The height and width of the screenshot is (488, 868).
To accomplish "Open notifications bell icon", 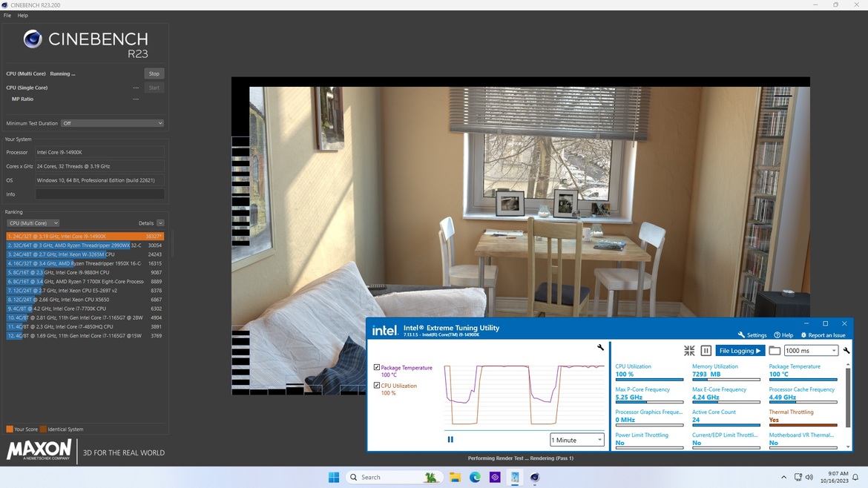I will tap(855, 477).
